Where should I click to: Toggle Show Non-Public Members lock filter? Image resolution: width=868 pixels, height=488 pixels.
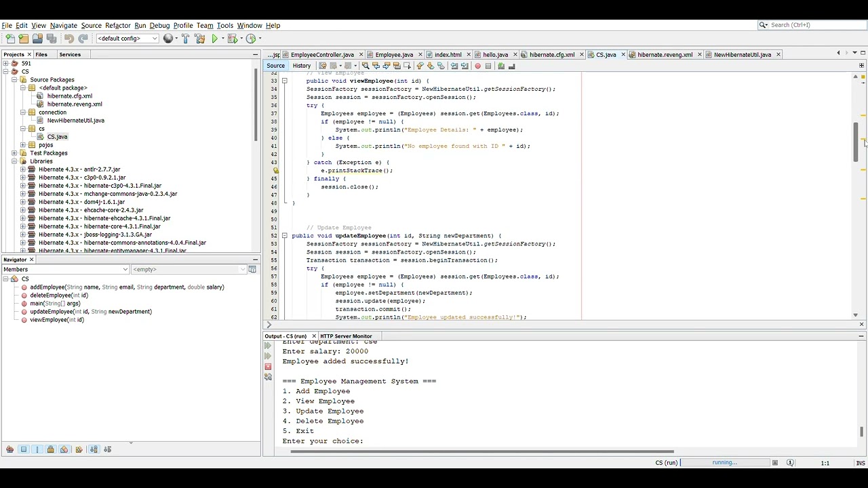pyautogui.click(x=51, y=449)
